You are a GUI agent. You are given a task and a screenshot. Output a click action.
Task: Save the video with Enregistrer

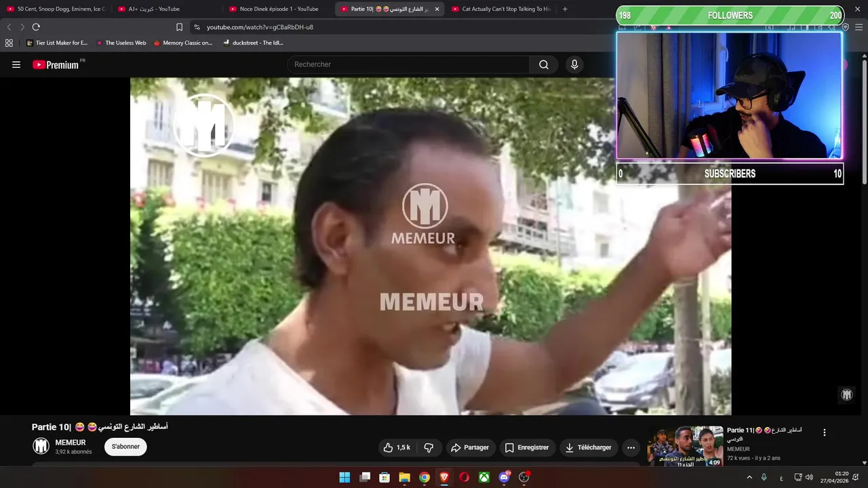(527, 447)
